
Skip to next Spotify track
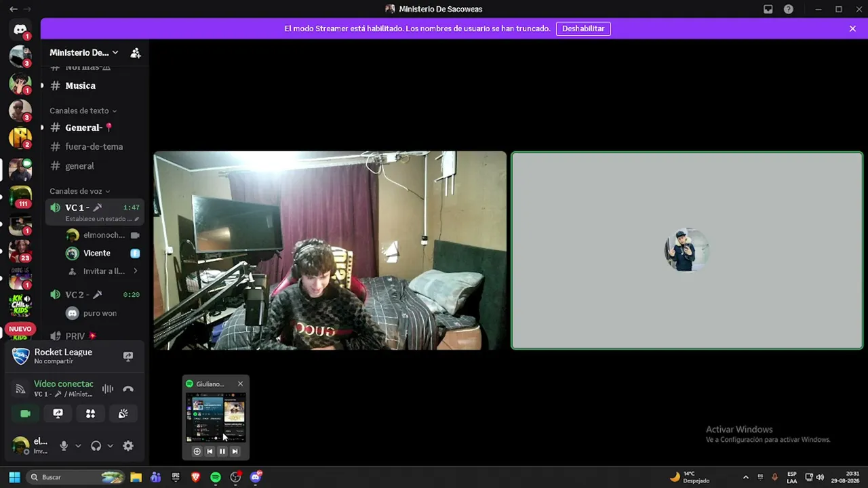(x=235, y=451)
